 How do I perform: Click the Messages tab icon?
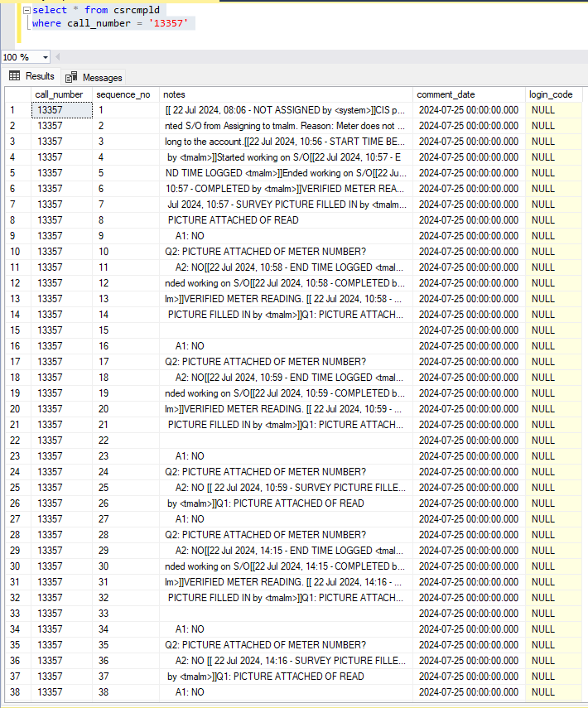click(x=71, y=77)
